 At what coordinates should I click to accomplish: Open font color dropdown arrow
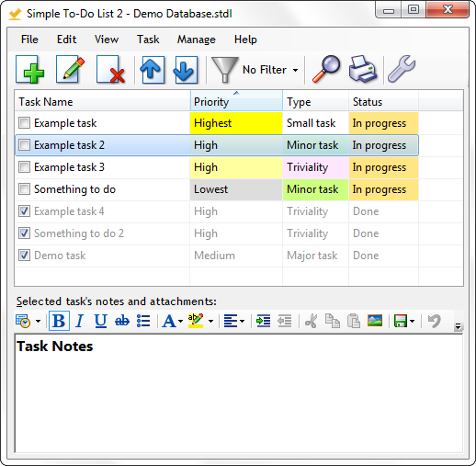pyautogui.click(x=180, y=322)
